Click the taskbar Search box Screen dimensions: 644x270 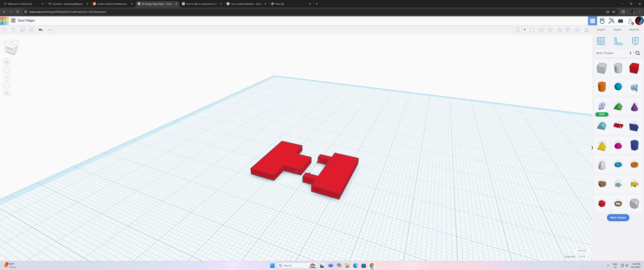tap(297, 265)
